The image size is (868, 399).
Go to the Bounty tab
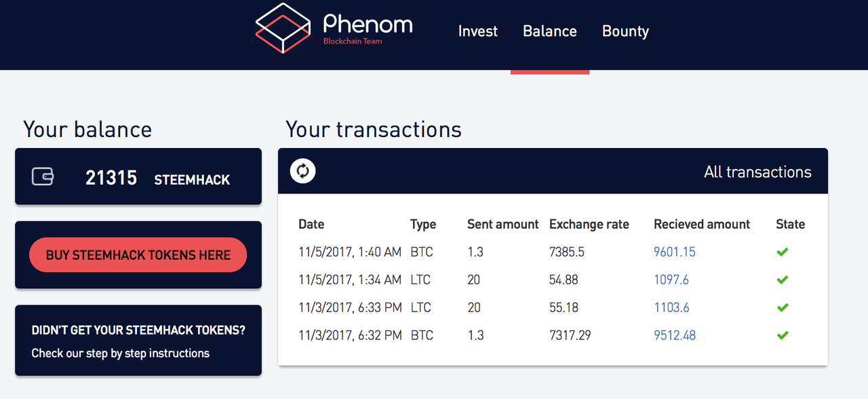click(625, 31)
